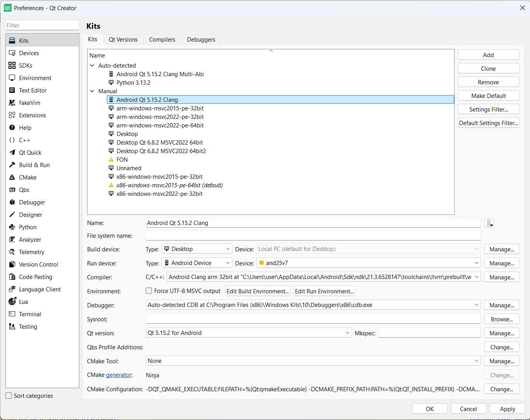530x420 pixels.
Task: Open the Extensions category icon
Action: click(x=12, y=115)
